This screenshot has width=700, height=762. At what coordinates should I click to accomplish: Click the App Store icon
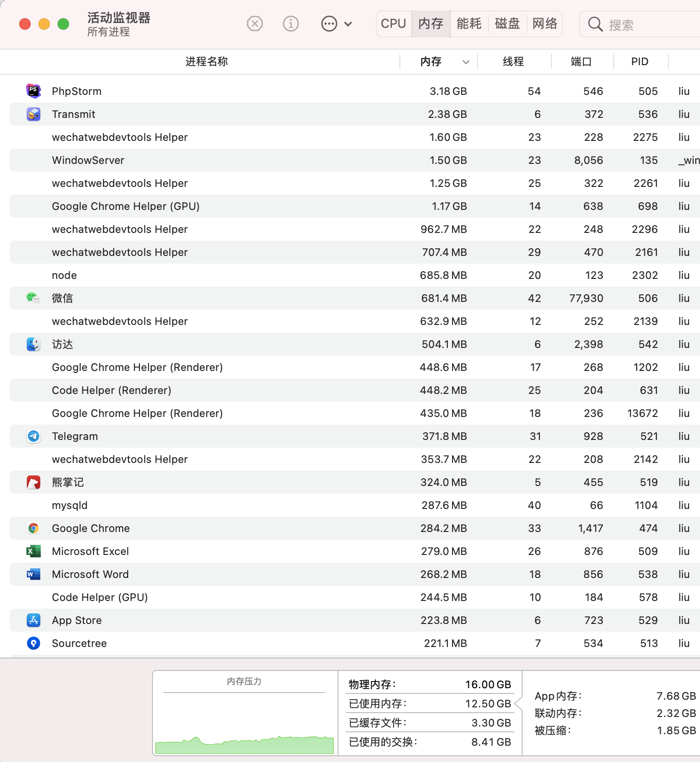click(x=33, y=620)
